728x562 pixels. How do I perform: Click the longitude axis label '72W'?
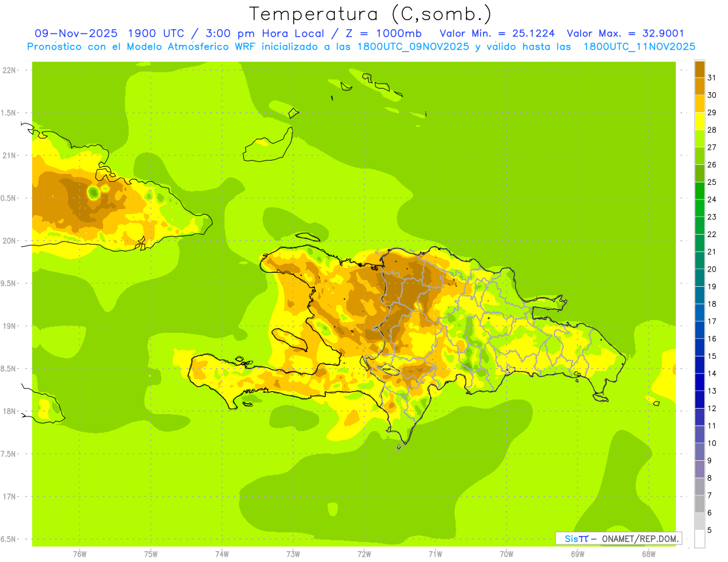(364, 554)
